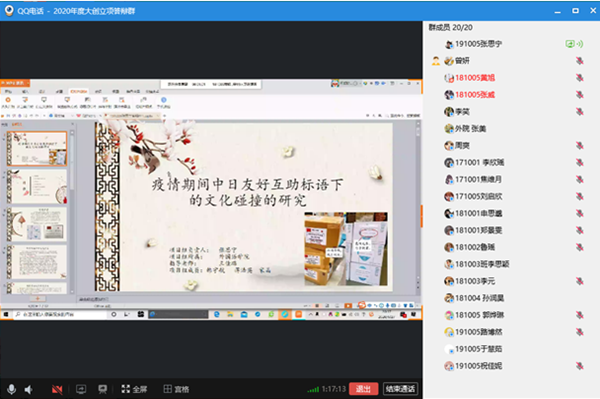Click the muted mic icon next to 曾妍
The height and width of the screenshot is (399, 600).
coord(580,61)
